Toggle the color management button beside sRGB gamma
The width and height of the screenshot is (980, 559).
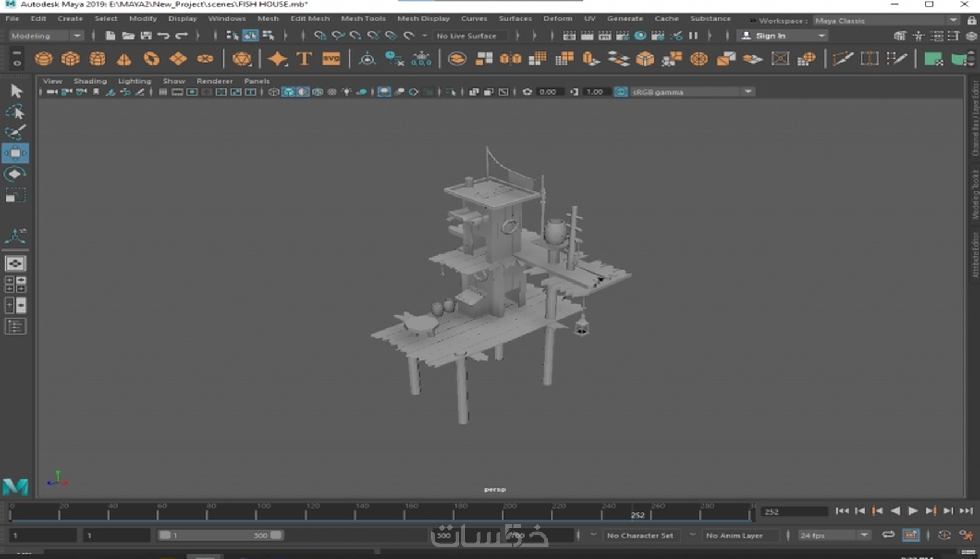(620, 92)
